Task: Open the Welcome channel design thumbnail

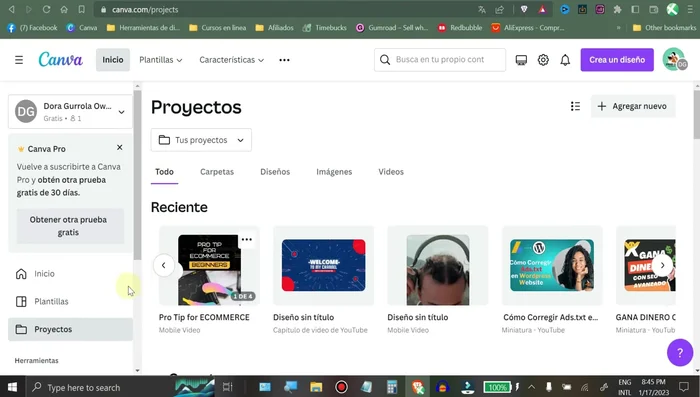Action: [x=324, y=265]
